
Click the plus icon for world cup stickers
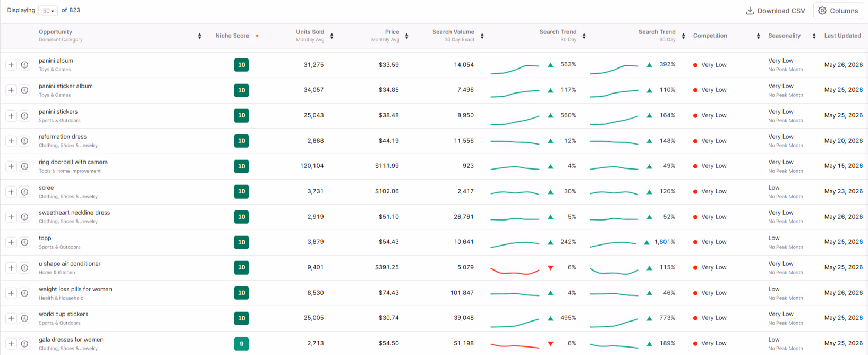pos(11,318)
